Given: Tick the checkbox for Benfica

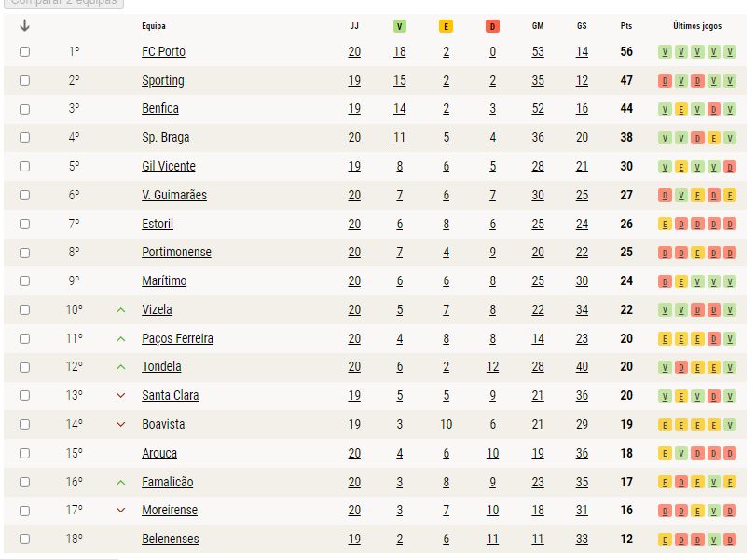Looking at the screenshot, I should point(24,109).
